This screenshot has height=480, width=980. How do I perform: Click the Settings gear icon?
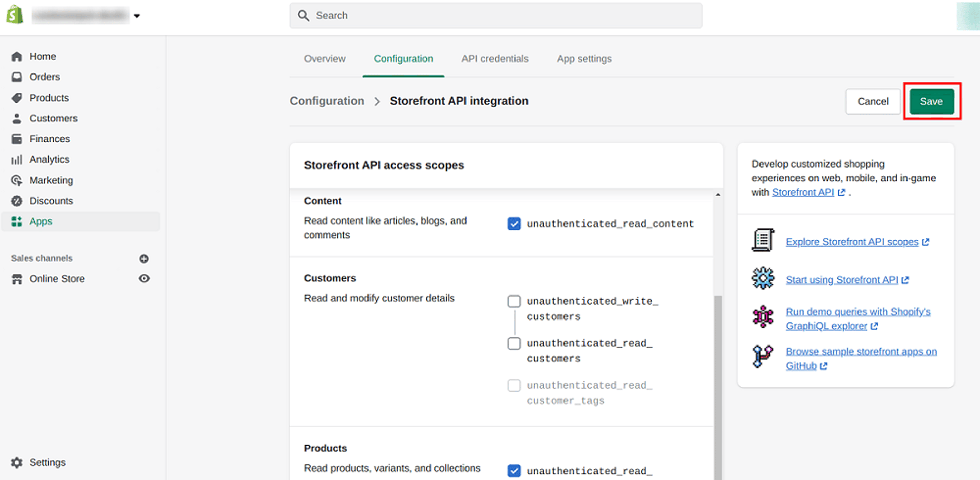17,462
